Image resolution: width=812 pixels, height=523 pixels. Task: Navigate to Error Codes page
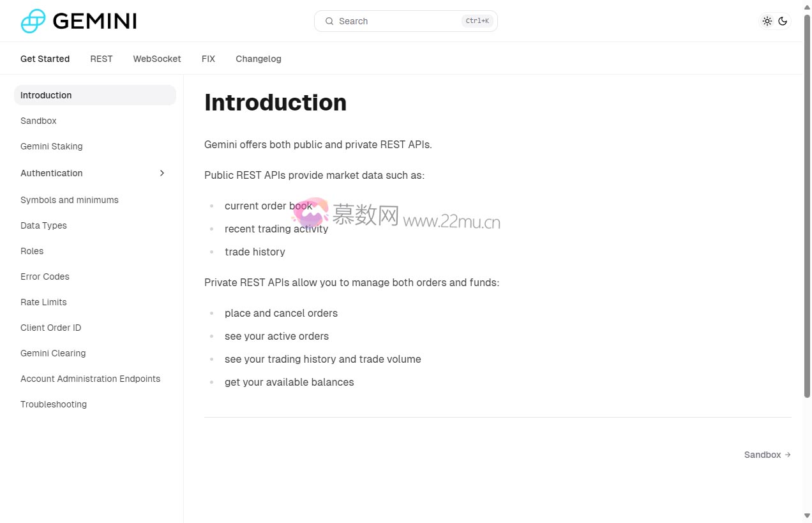tap(45, 277)
